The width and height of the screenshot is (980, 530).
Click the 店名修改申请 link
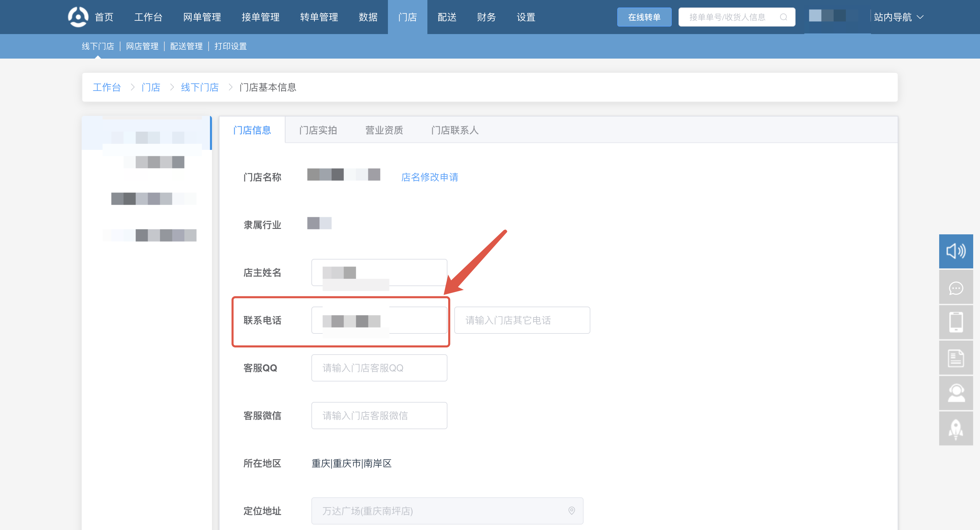tap(429, 177)
